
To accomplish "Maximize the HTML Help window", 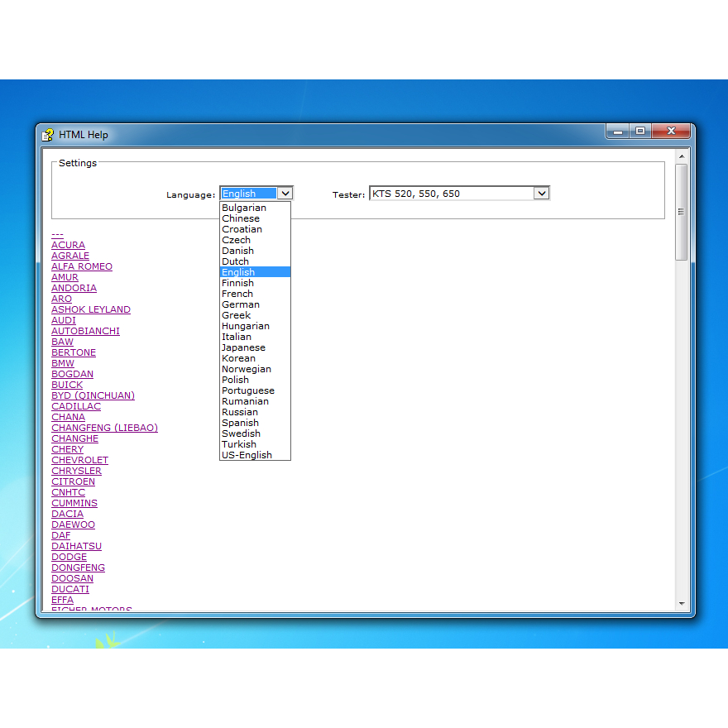I will (640, 132).
